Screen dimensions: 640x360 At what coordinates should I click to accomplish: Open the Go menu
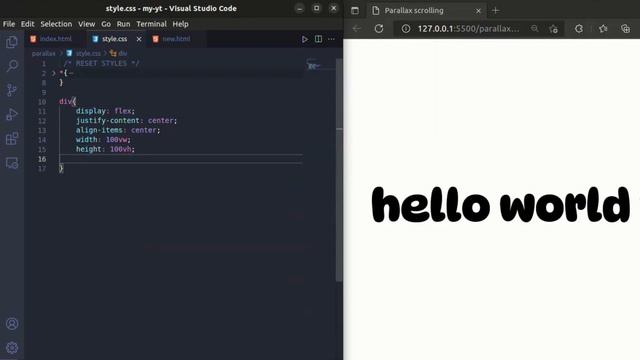[106, 24]
